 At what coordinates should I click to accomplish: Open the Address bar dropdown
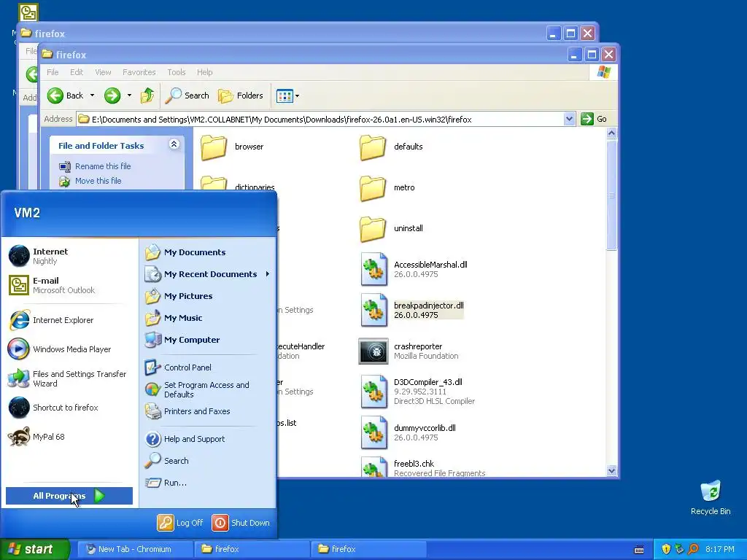pos(569,119)
